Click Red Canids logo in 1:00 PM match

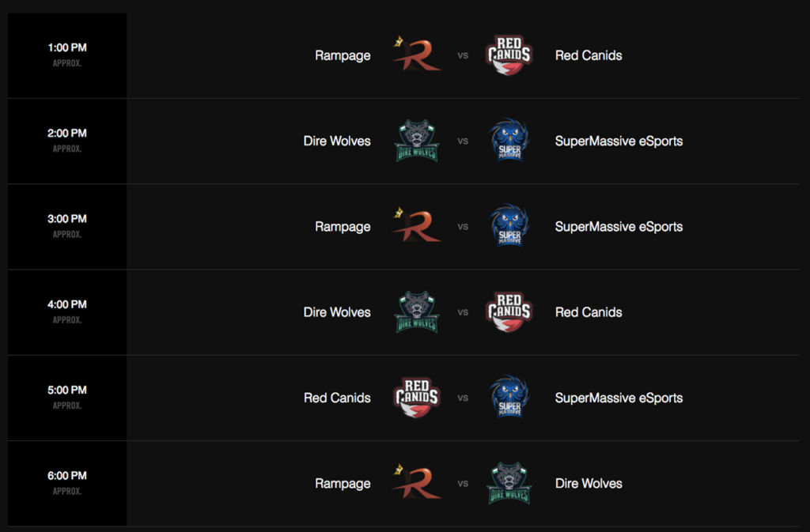coord(509,55)
